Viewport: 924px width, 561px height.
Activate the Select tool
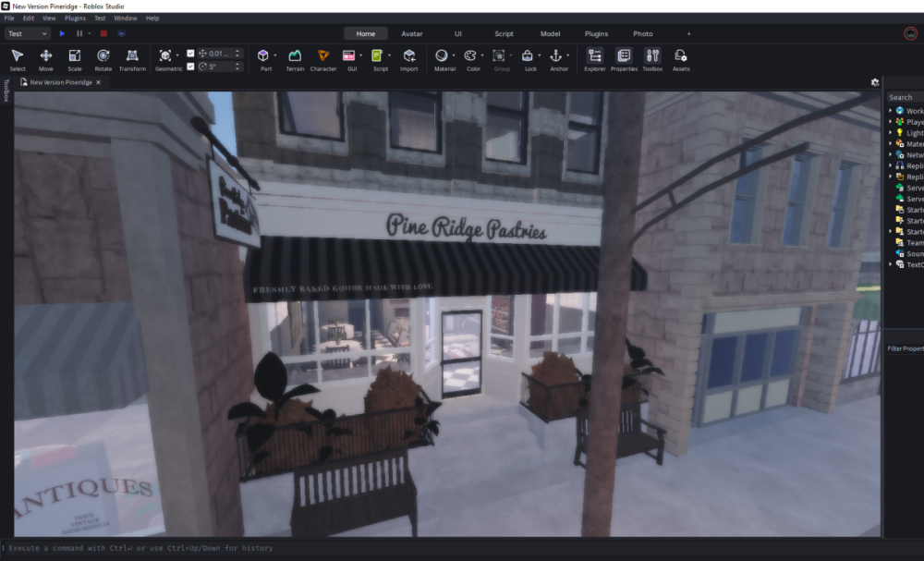(x=17, y=59)
